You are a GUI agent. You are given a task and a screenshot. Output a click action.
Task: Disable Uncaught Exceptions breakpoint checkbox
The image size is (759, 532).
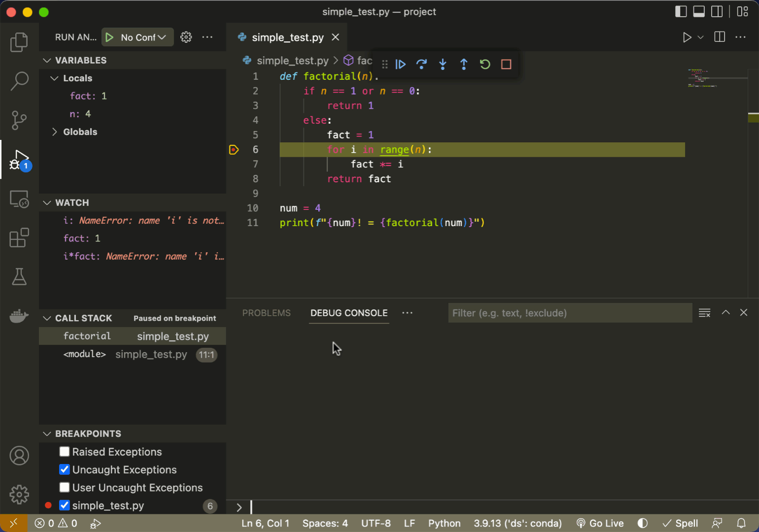64,469
